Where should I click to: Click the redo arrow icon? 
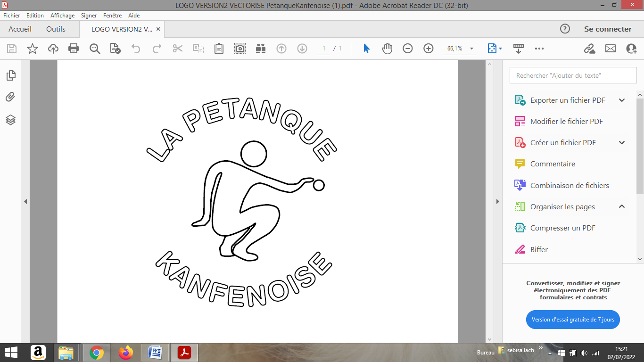(157, 49)
